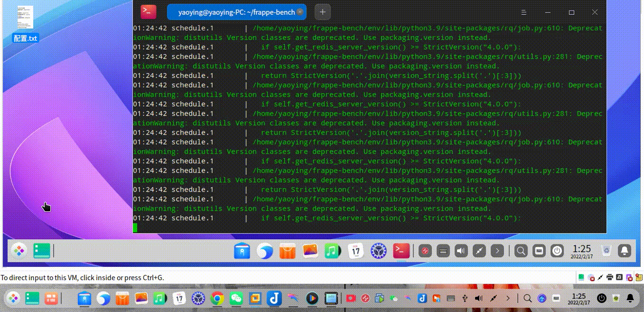Image resolution: width=644 pixels, height=312 pixels.
Task: Click the VM sound card status icon
Action: point(619,277)
